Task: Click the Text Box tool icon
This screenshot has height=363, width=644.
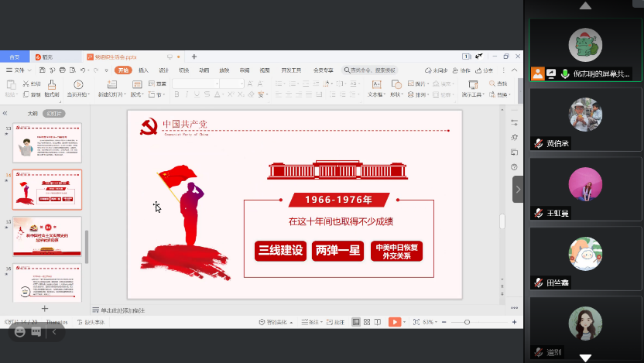Action: pos(376,84)
